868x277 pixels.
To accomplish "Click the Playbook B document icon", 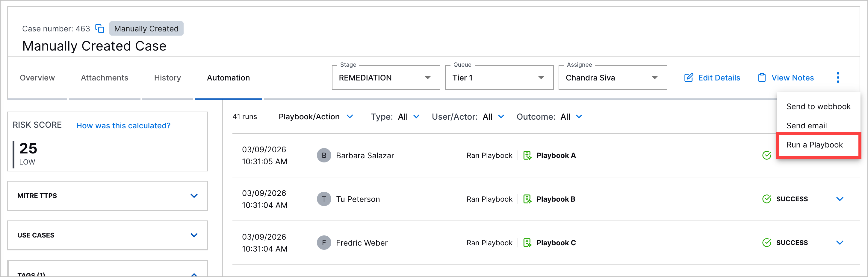I will pyautogui.click(x=527, y=199).
